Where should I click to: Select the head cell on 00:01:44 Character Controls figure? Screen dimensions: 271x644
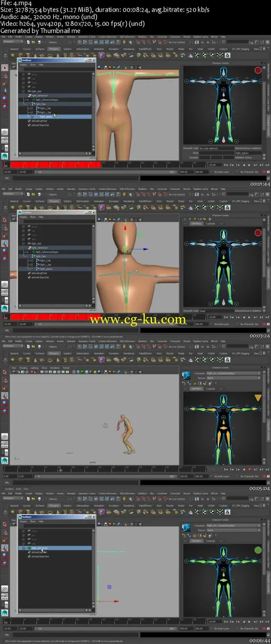point(223,71)
